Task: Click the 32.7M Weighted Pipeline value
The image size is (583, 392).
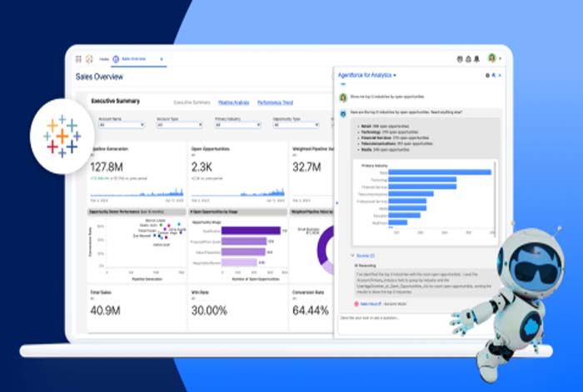Action: coord(306,167)
